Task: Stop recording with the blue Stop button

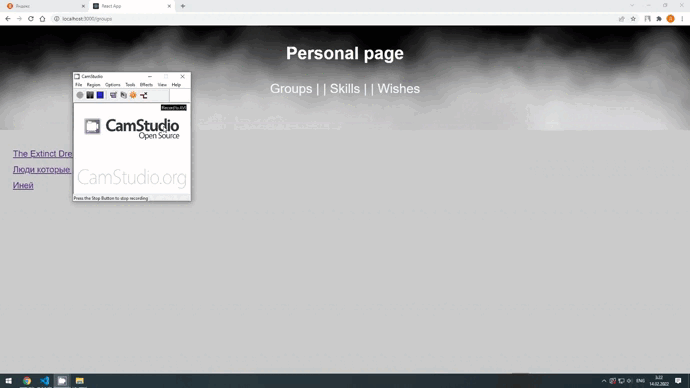Action: [x=100, y=95]
